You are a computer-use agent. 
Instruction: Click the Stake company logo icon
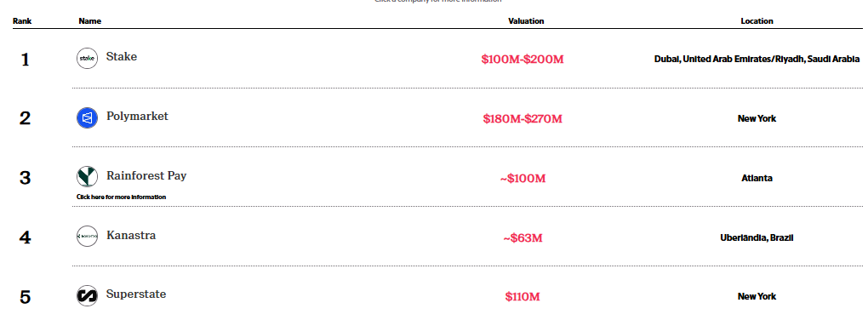click(87, 58)
